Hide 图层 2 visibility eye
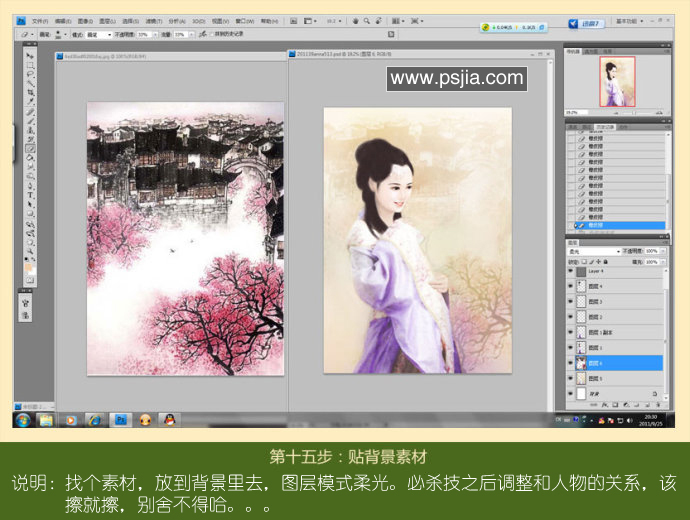The image size is (690, 520). tap(570, 317)
